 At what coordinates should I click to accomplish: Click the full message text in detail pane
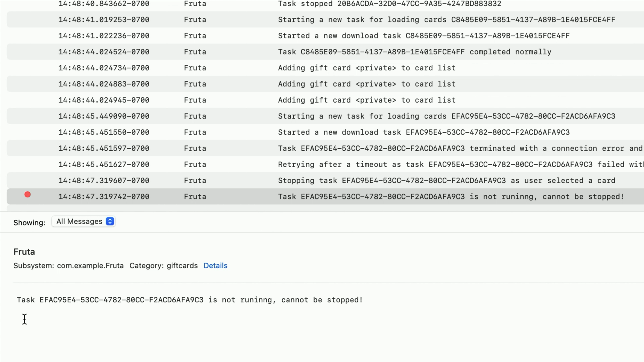click(190, 300)
